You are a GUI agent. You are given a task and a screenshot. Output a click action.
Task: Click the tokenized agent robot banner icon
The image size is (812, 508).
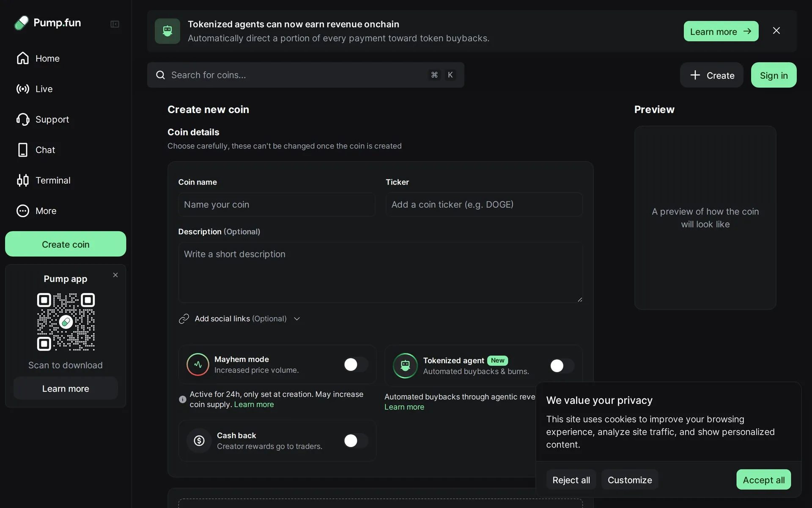pos(167,31)
